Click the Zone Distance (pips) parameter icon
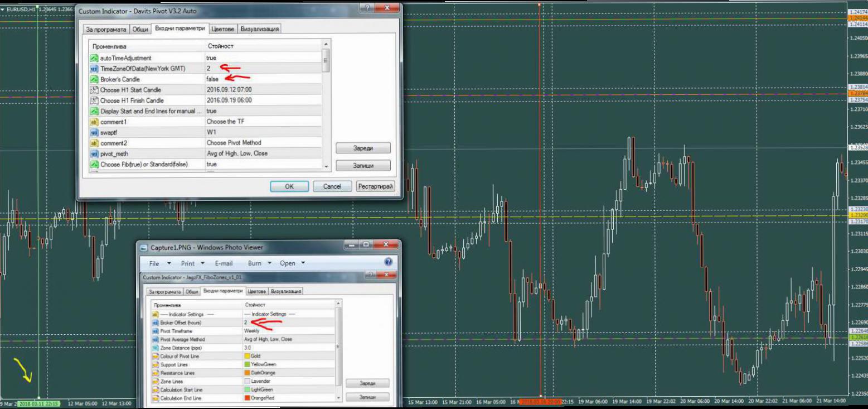This screenshot has width=868, height=409. pos(156,348)
